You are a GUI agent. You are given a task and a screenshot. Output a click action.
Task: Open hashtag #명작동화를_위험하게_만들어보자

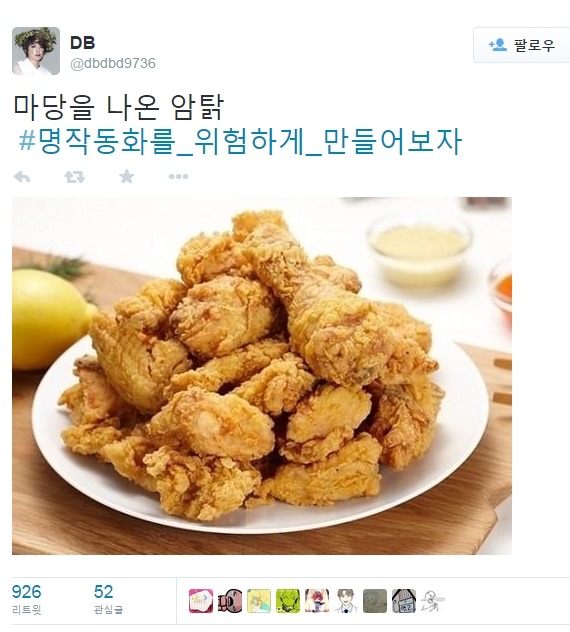pyautogui.click(x=240, y=142)
